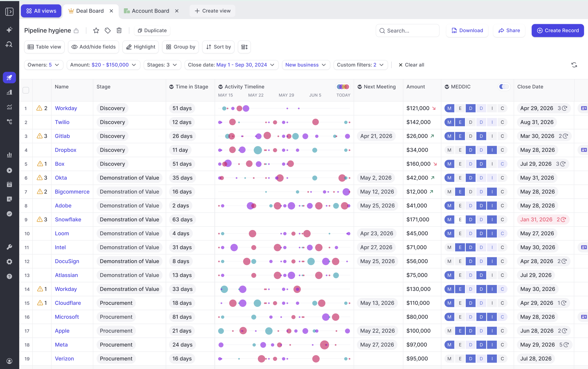This screenshot has width=588, height=369.
Task: Open the Snowflake deal link
Action: pyautogui.click(x=68, y=220)
